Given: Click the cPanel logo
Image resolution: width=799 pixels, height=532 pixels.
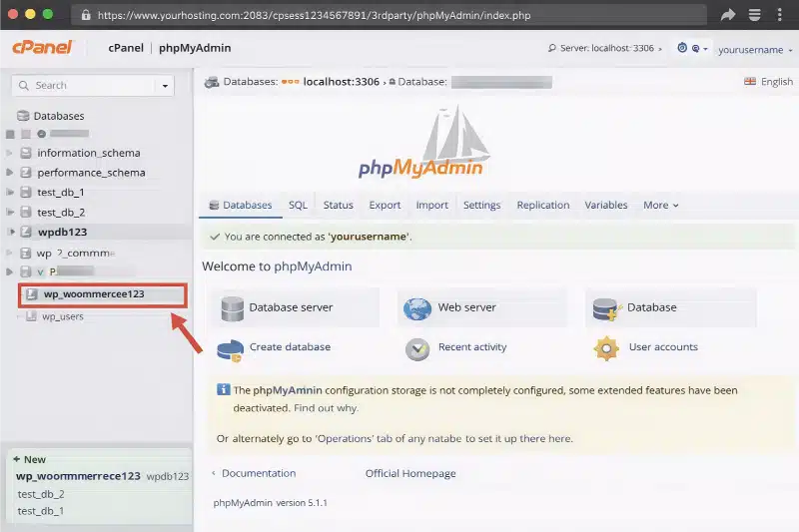Looking at the screenshot, I should coord(43,47).
